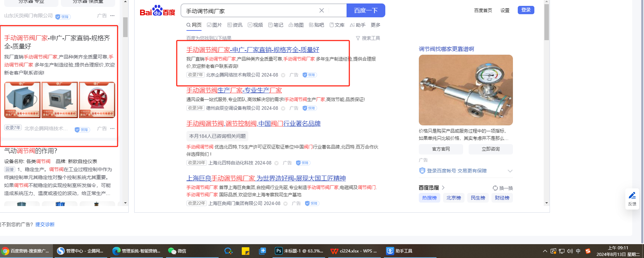Open Edge 管理系统-智能营销 taskbar window

tap(136, 251)
